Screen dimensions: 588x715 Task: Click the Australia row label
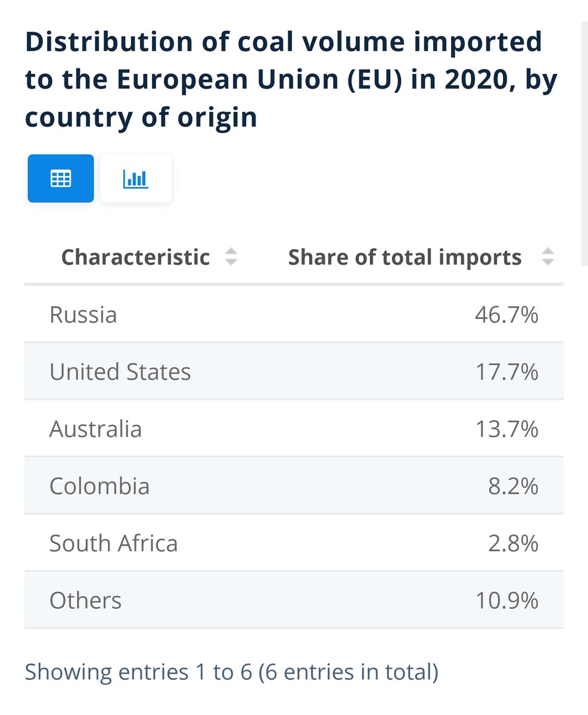point(96,429)
